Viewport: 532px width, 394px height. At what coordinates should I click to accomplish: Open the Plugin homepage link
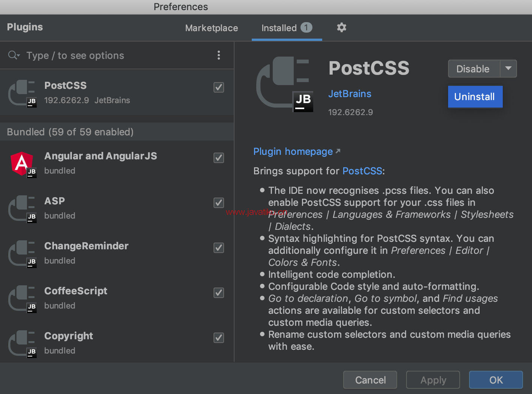click(x=293, y=151)
